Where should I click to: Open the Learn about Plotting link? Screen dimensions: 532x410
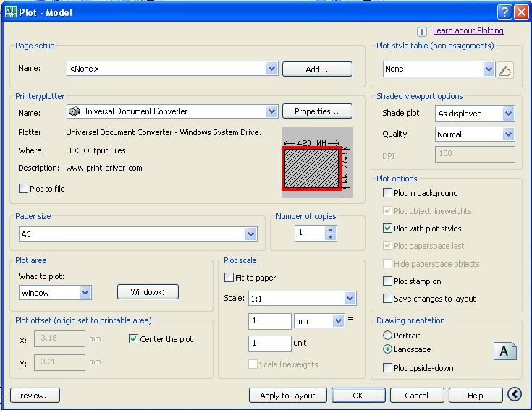(468, 30)
